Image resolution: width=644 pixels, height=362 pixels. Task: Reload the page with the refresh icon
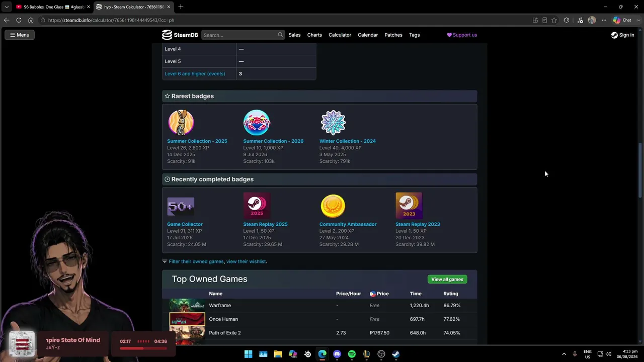[x=19, y=20]
